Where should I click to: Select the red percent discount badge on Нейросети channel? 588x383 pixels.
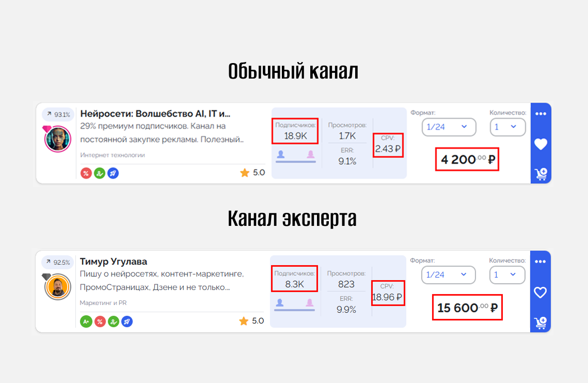tap(86, 173)
